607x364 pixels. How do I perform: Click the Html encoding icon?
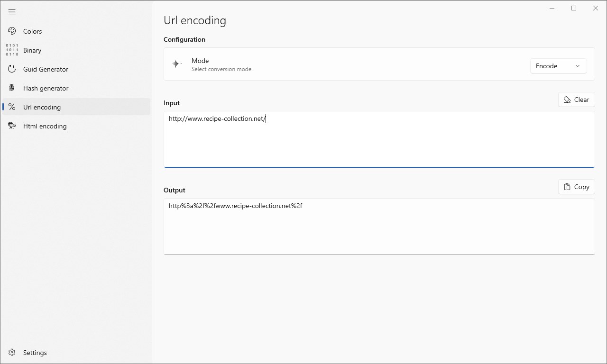coord(12,126)
